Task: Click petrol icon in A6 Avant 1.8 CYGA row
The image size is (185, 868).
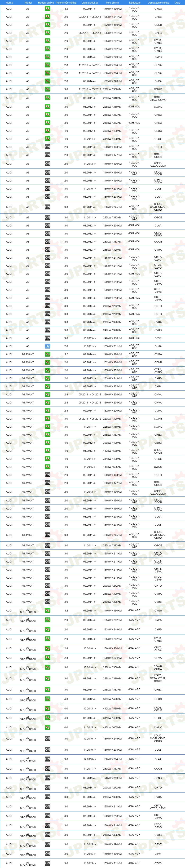Action: click(x=48, y=354)
